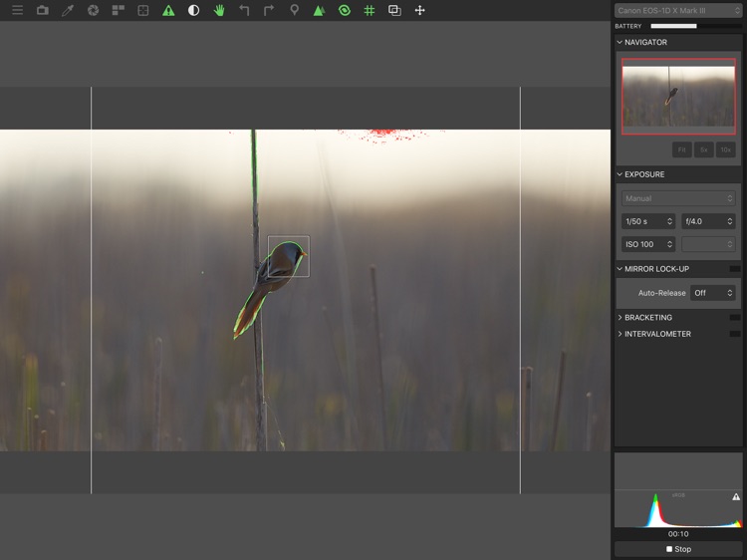Open the f/4.0 aperture dropdown
This screenshot has width=747, height=560.
[x=708, y=221]
